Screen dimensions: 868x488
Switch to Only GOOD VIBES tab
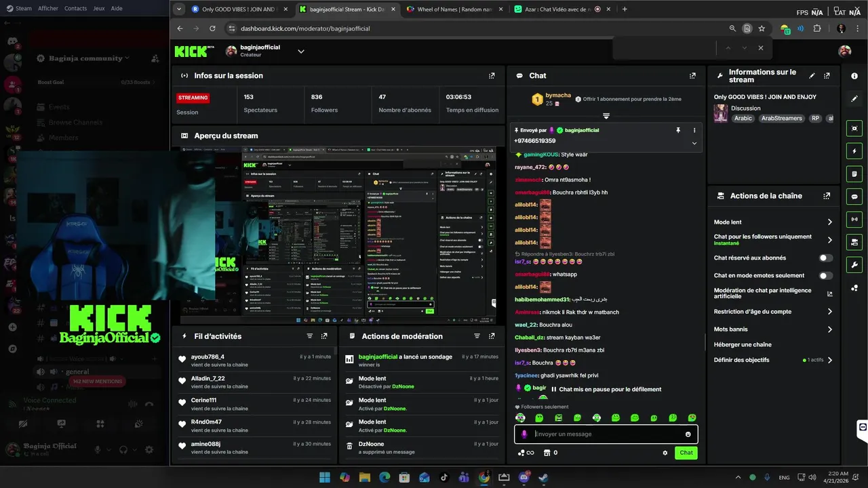click(238, 9)
